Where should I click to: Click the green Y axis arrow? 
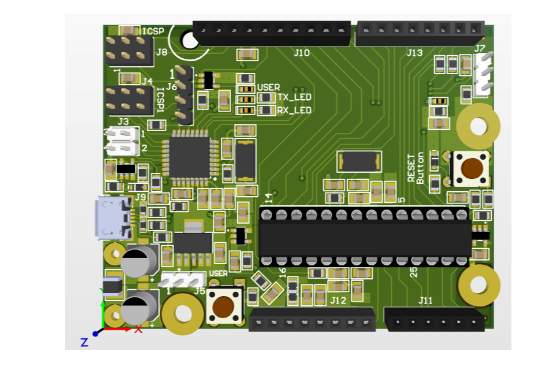pyautogui.click(x=102, y=315)
